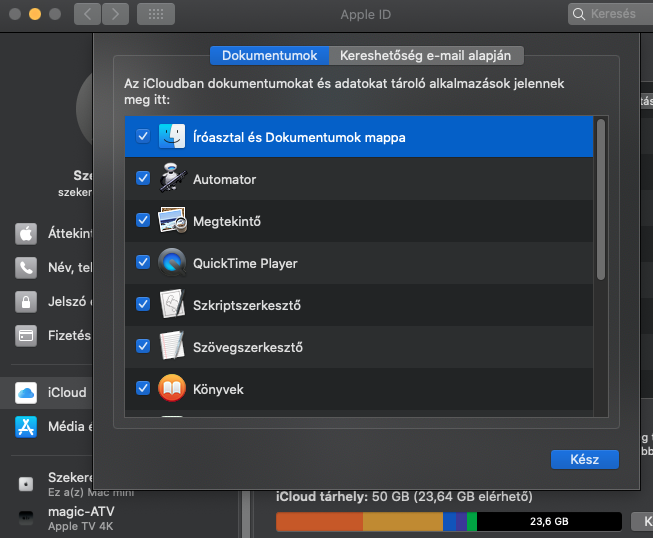Select the QuickTime Player row label
The image size is (653, 538).
(245, 263)
